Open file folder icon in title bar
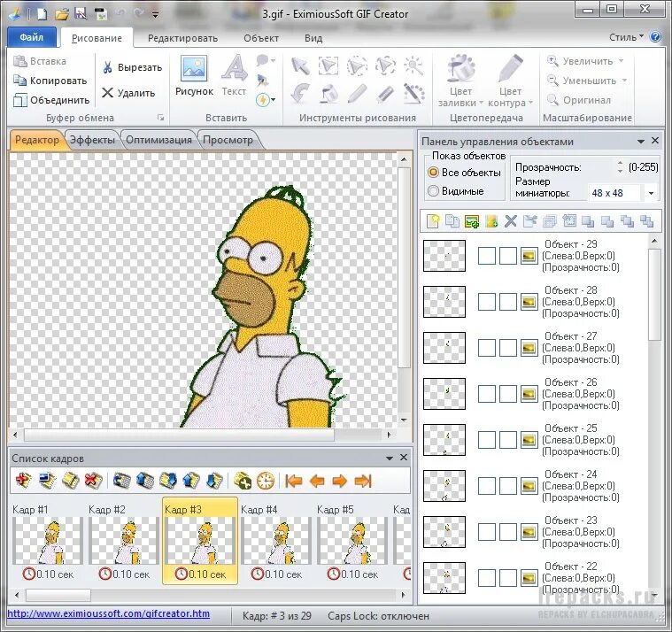 coord(62,14)
